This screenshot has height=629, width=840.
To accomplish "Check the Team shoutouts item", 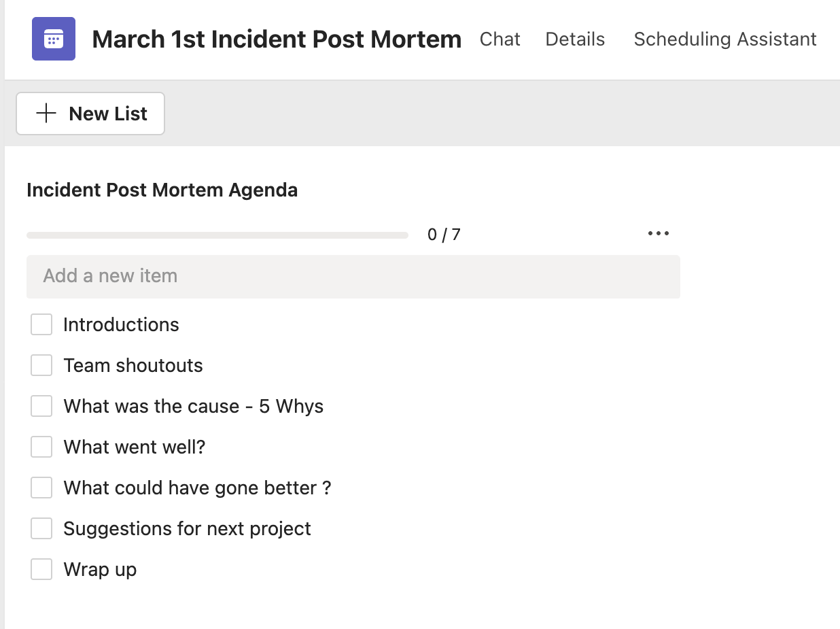I will point(41,365).
